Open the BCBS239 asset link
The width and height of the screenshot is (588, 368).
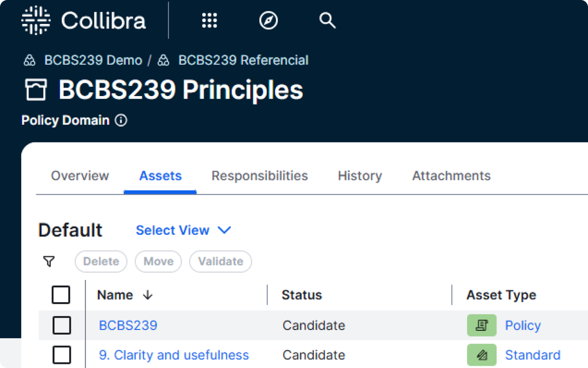click(128, 325)
